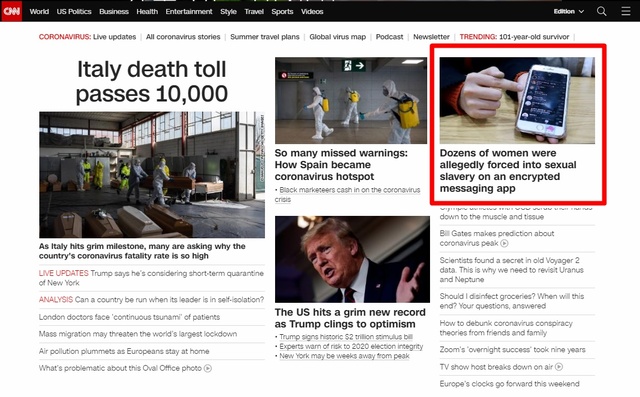This screenshot has height=397, width=640.
Task: Open the Newsletter link
Action: point(431,37)
